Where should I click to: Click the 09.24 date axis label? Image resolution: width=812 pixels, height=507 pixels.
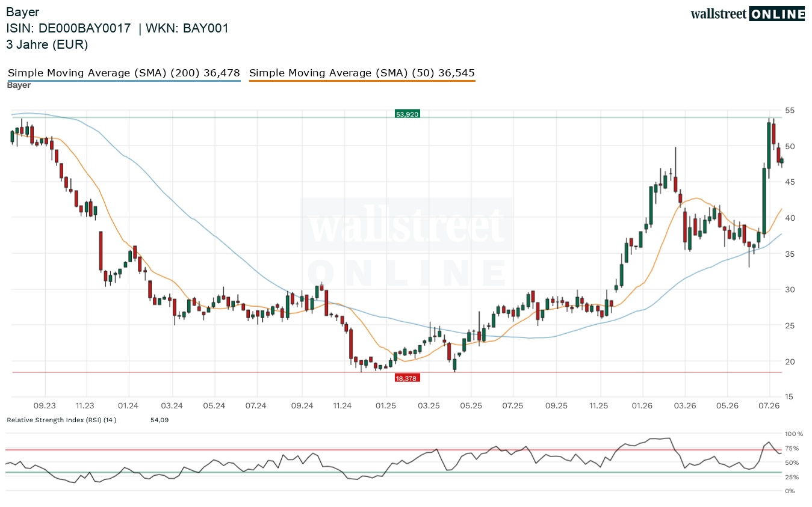pos(302,406)
